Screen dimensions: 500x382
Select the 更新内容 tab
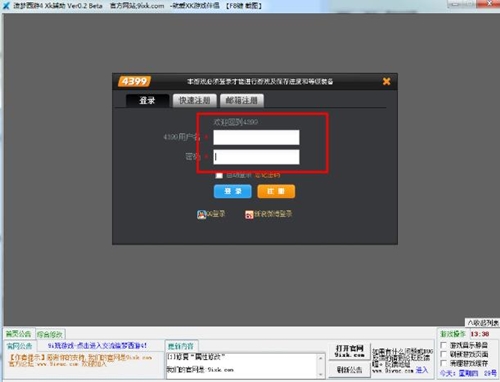pos(181,346)
